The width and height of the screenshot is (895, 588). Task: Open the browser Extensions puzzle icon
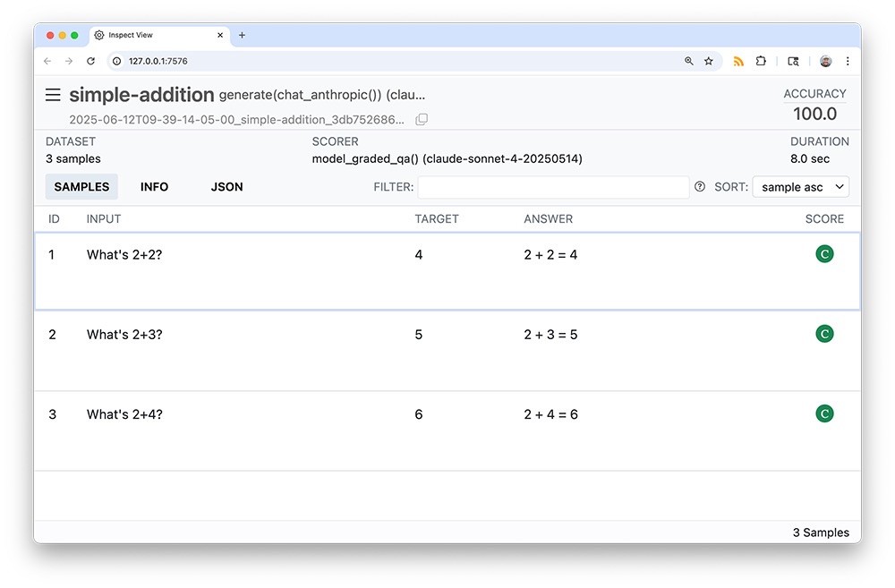point(761,61)
